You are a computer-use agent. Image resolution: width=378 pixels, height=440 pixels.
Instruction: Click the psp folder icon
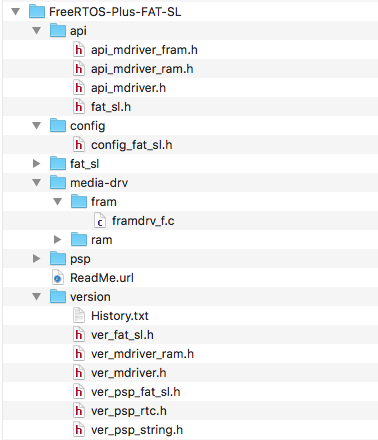pos(58,259)
